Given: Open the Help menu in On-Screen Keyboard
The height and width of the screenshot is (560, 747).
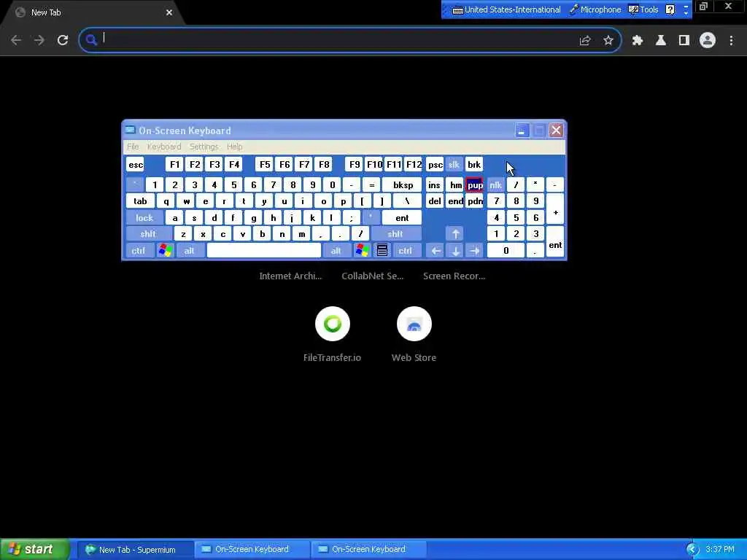Looking at the screenshot, I should click(x=234, y=147).
